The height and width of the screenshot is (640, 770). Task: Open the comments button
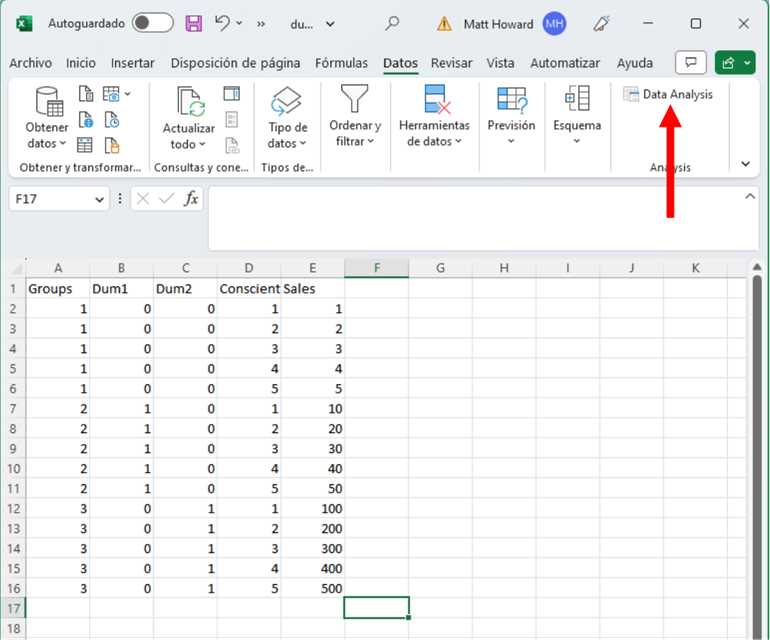pos(690,63)
